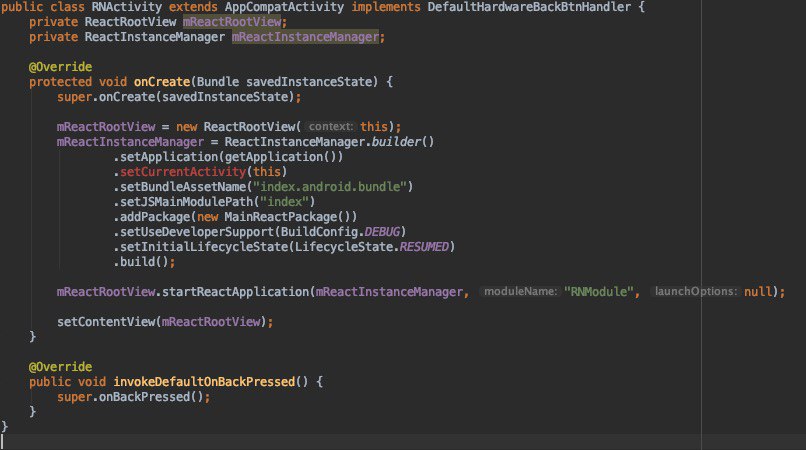Click the "RNModule" string literal
The image size is (806, 450).
599,292
